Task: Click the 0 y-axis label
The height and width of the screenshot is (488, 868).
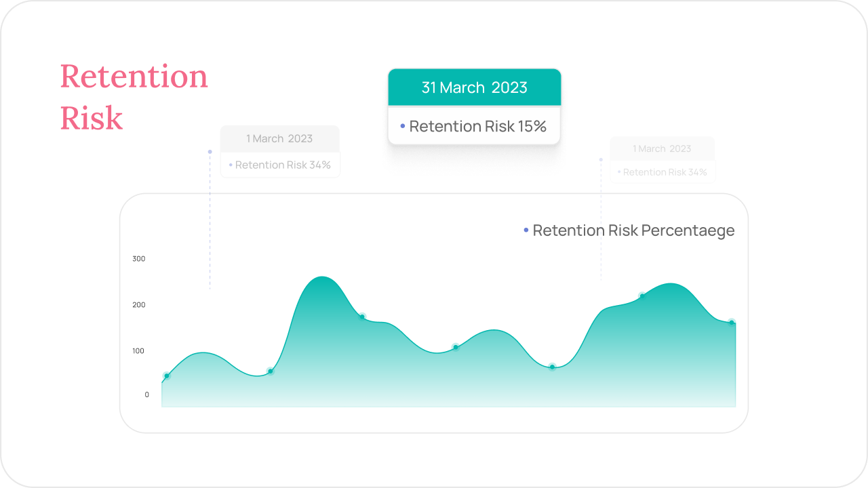Action: point(146,394)
